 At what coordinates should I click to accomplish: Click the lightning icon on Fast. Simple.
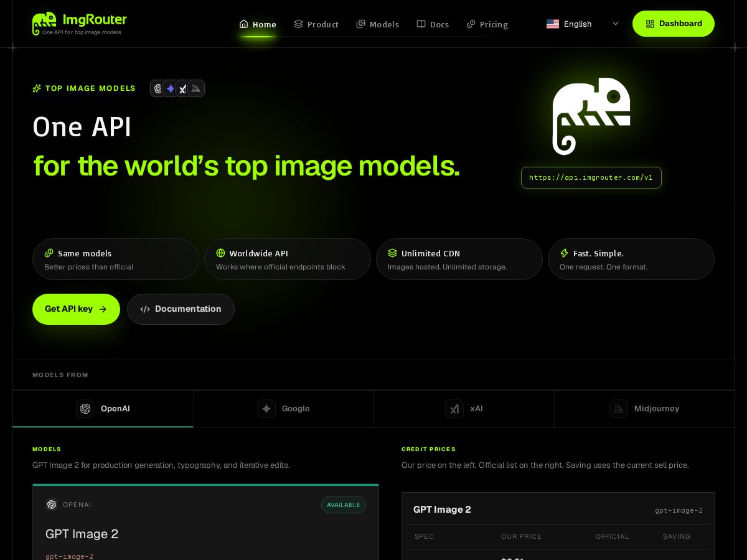564,253
